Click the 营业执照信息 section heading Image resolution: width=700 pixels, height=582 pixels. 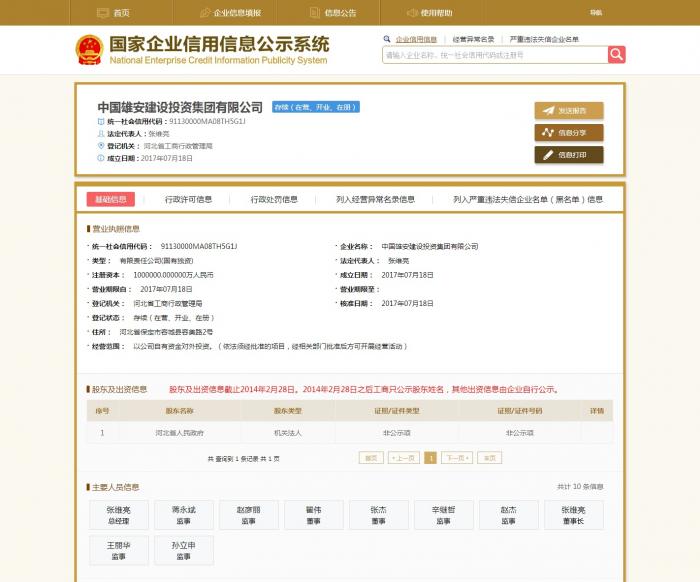point(116,229)
